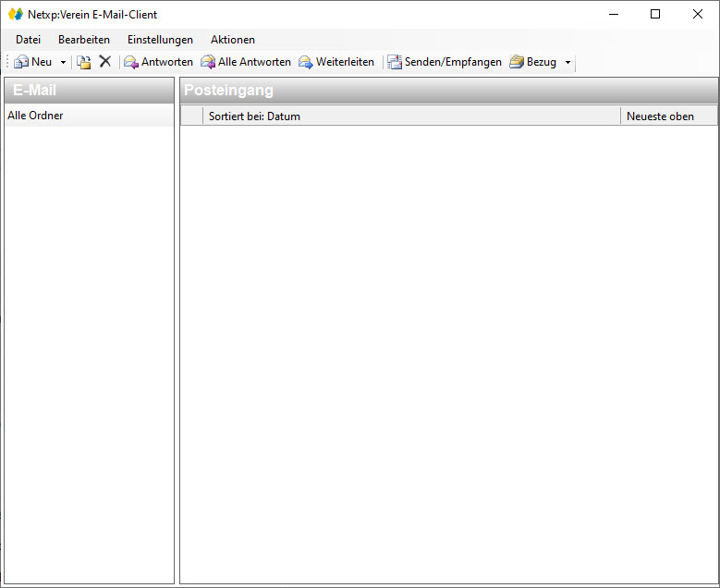Forward the email with Weiterleiten
This screenshot has height=588, width=720.
click(x=336, y=62)
